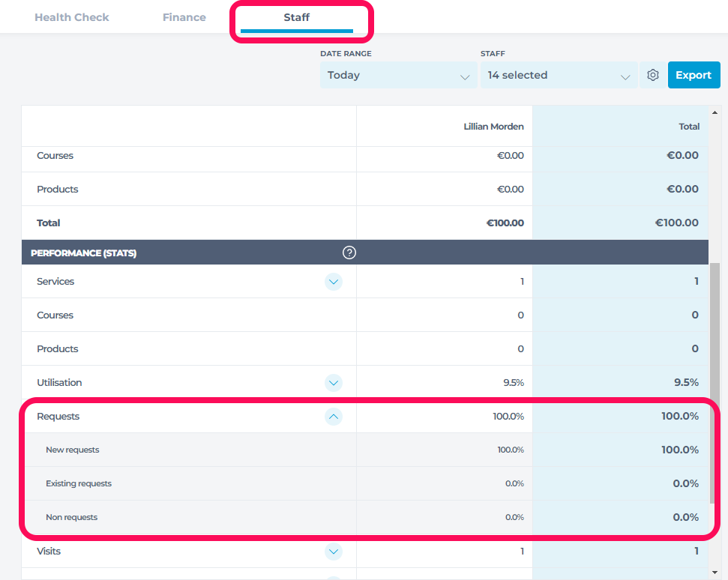Expand the Services row chevron
The height and width of the screenshot is (580, 728).
(x=334, y=282)
